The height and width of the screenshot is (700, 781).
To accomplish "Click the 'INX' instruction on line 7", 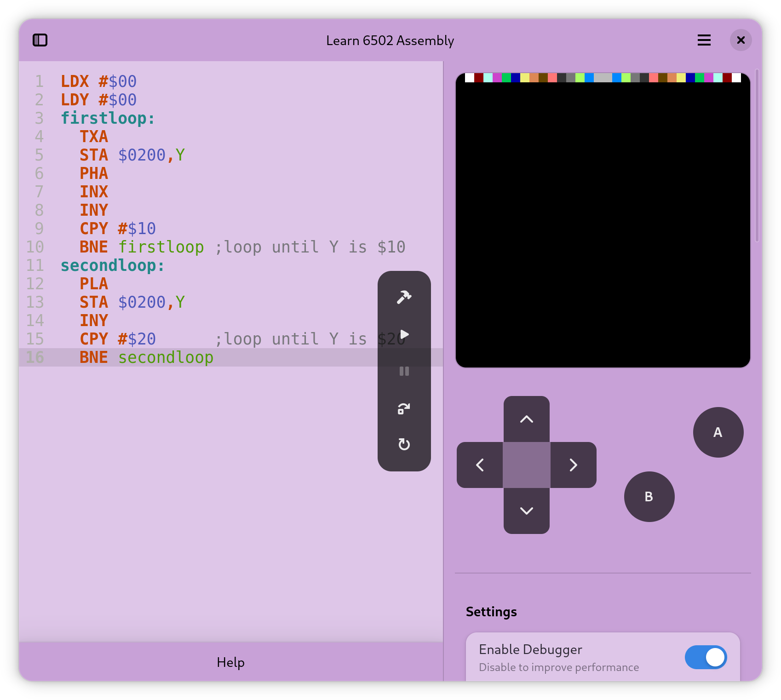I will 94,192.
